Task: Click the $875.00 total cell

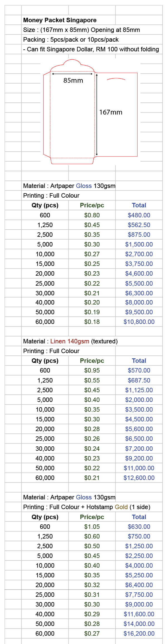Action: pyautogui.click(x=139, y=235)
